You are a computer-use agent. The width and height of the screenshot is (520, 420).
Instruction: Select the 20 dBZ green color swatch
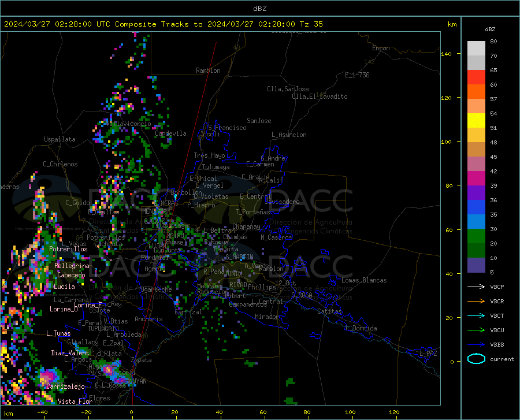[x=476, y=251]
